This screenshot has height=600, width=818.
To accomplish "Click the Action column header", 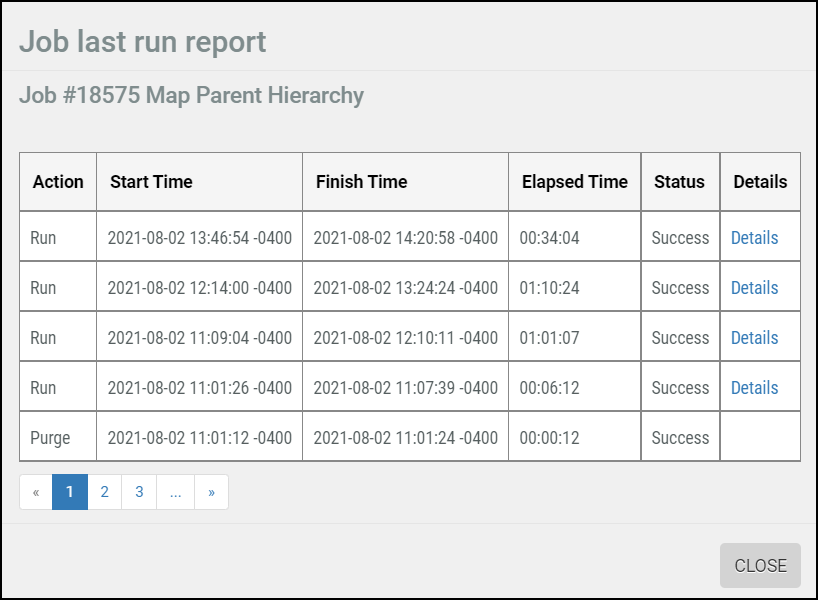I will click(x=58, y=182).
